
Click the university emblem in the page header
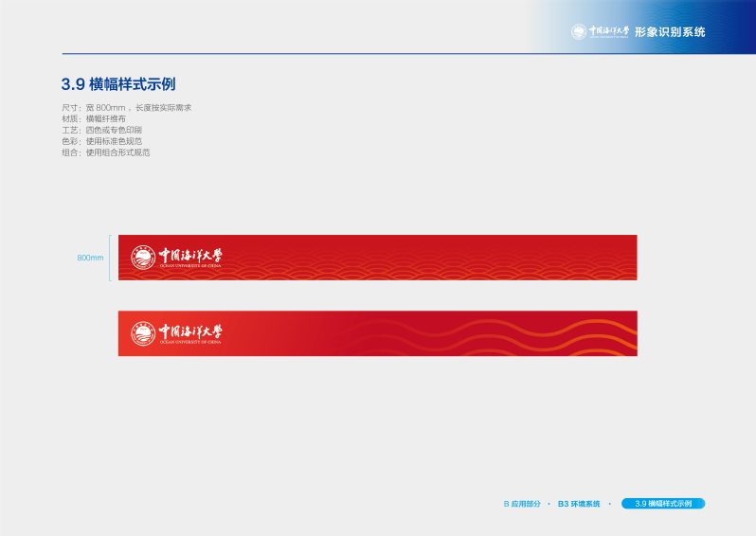pyautogui.click(x=578, y=32)
